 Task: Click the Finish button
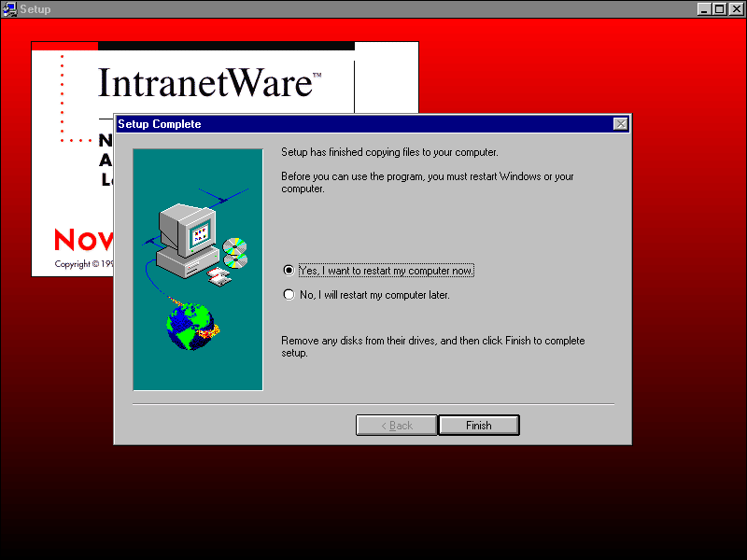click(x=479, y=426)
